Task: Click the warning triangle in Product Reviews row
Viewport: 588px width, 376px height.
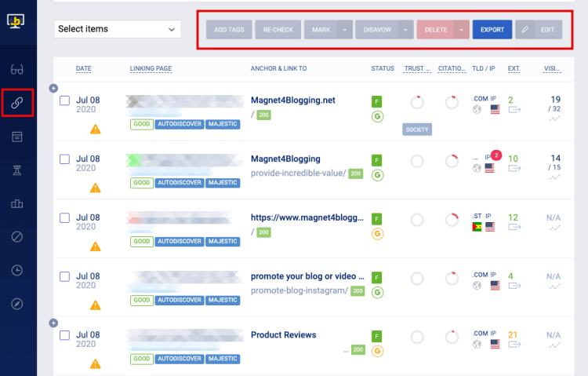Action: 95,363
